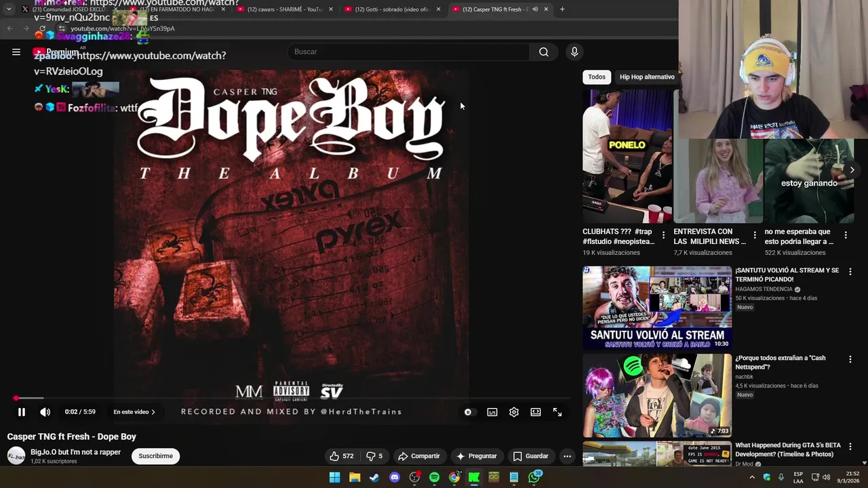Open video settings gear
868x488 pixels.
pos(514,412)
